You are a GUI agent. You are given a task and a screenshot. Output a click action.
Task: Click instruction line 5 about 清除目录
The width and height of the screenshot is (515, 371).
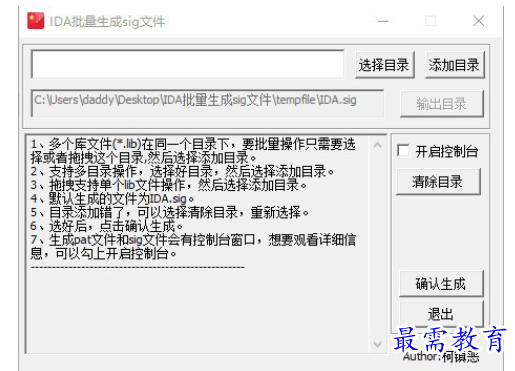click(x=170, y=212)
